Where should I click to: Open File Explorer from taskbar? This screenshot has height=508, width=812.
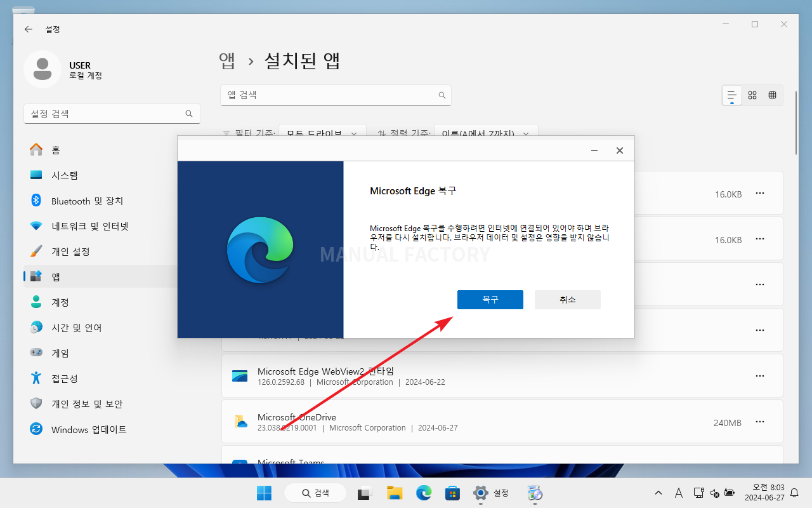[x=395, y=493]
